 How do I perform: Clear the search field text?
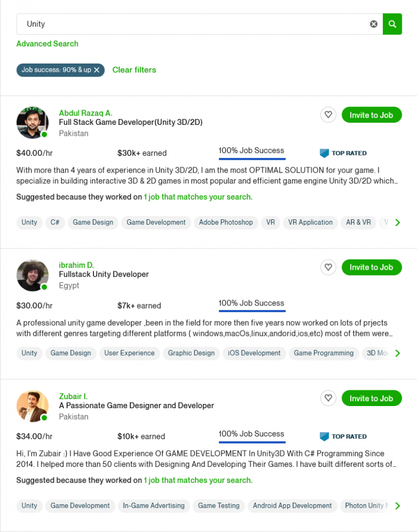coord(374,24)
